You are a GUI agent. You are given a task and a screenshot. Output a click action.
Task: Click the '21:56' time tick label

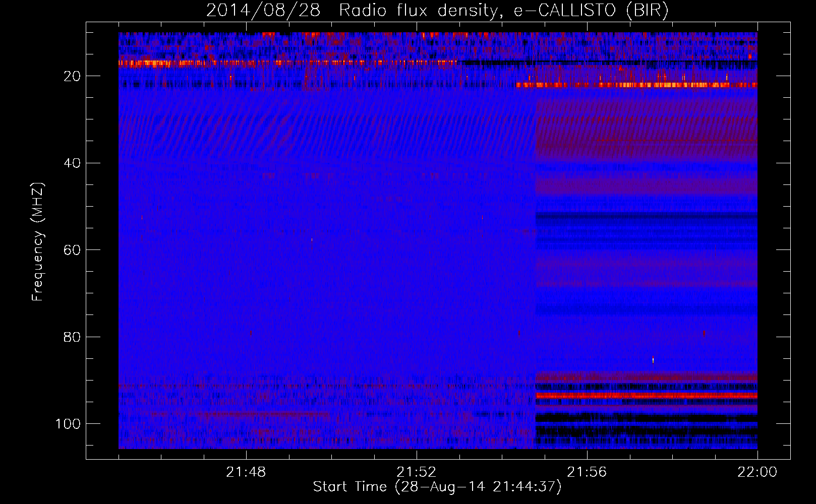coord(587,472)
